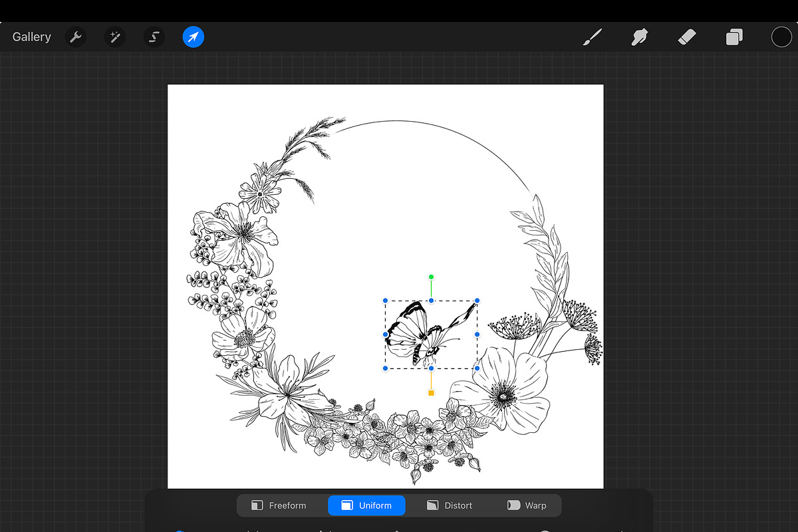Select the Uniform transform mode
The image size is (798, 532).
(x=366, y=505)
